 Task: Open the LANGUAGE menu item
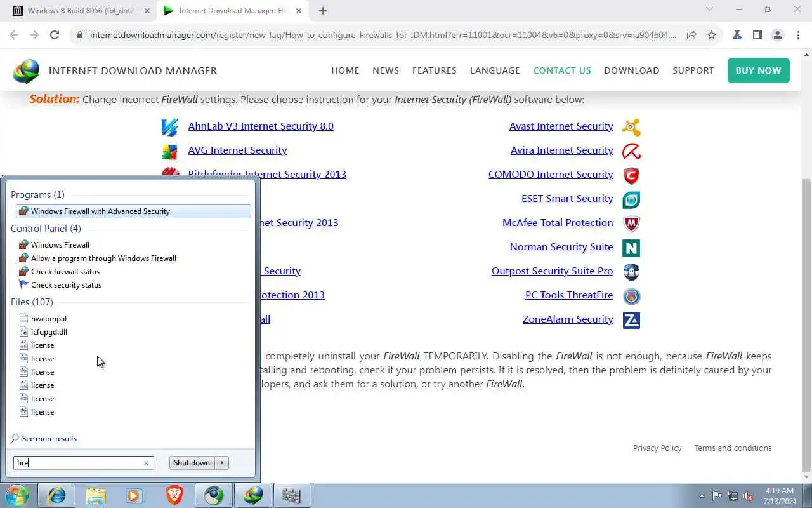(x=495, y=70)
